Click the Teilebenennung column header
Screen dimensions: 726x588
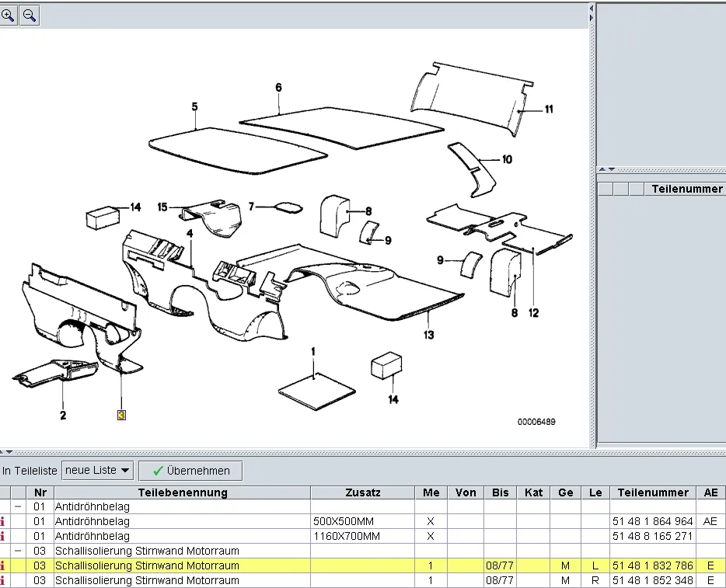[182, 492]
